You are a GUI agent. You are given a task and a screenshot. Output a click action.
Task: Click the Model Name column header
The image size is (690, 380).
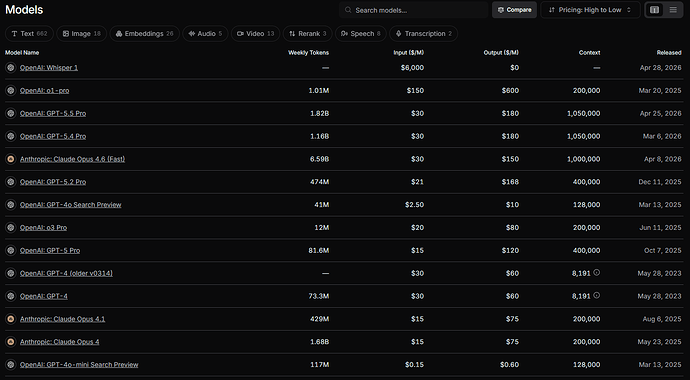tap(22, 53)
